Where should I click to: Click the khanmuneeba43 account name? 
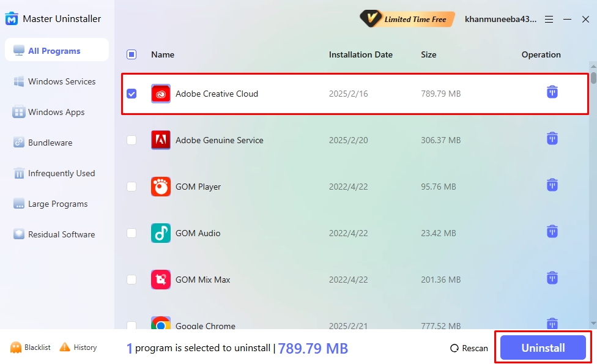coord(500,19)
